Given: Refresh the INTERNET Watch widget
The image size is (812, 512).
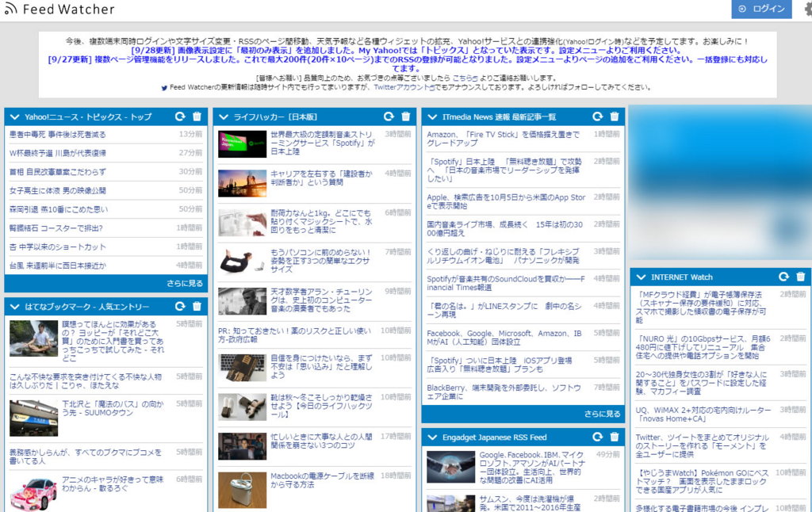Looking at the screenshot, I should click(x=784, y=277).
